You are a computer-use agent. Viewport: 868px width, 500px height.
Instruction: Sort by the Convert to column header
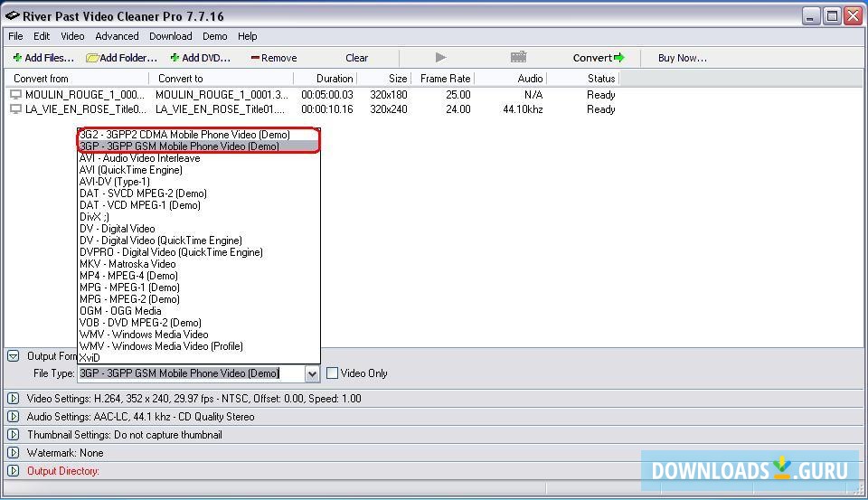coord(222,79)
